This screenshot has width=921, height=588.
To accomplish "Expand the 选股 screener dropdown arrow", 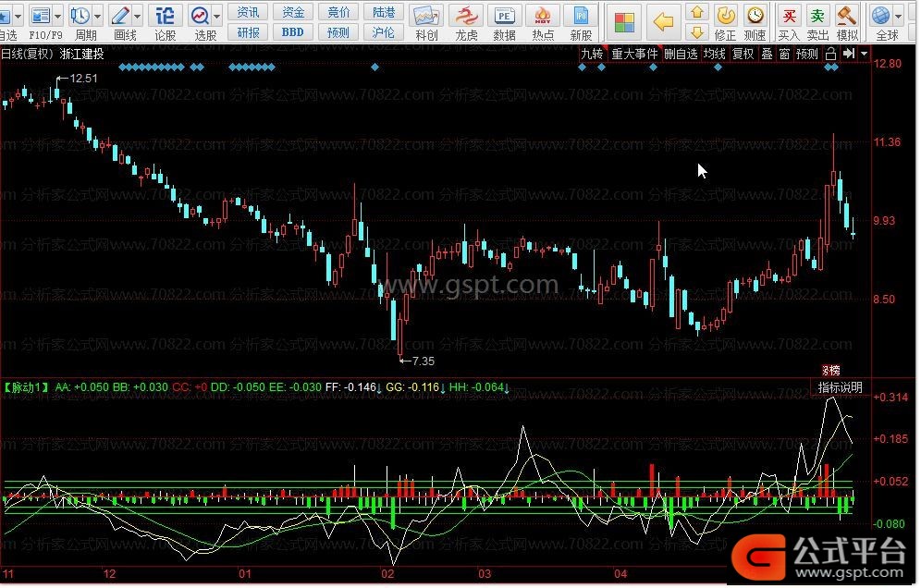I will click(216, 16).
